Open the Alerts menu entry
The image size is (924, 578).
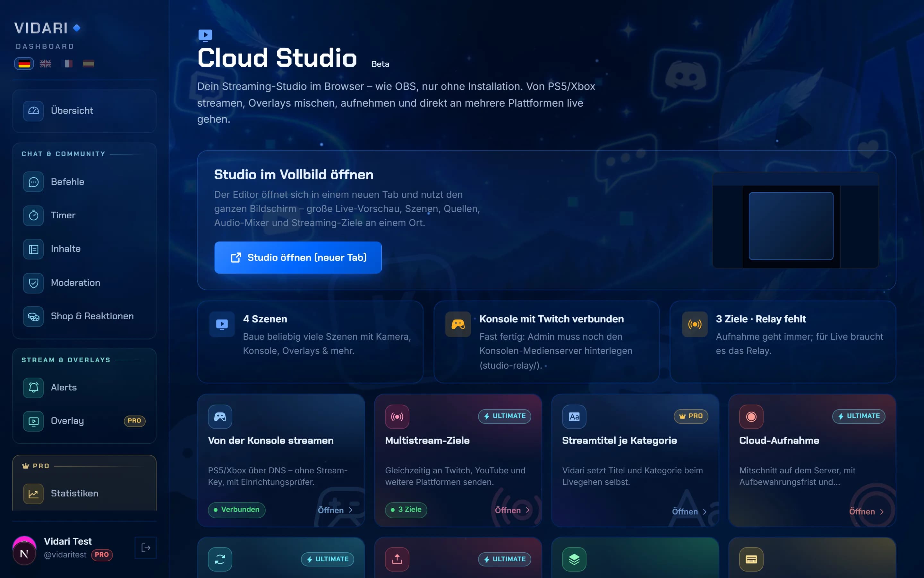point(84,388)
